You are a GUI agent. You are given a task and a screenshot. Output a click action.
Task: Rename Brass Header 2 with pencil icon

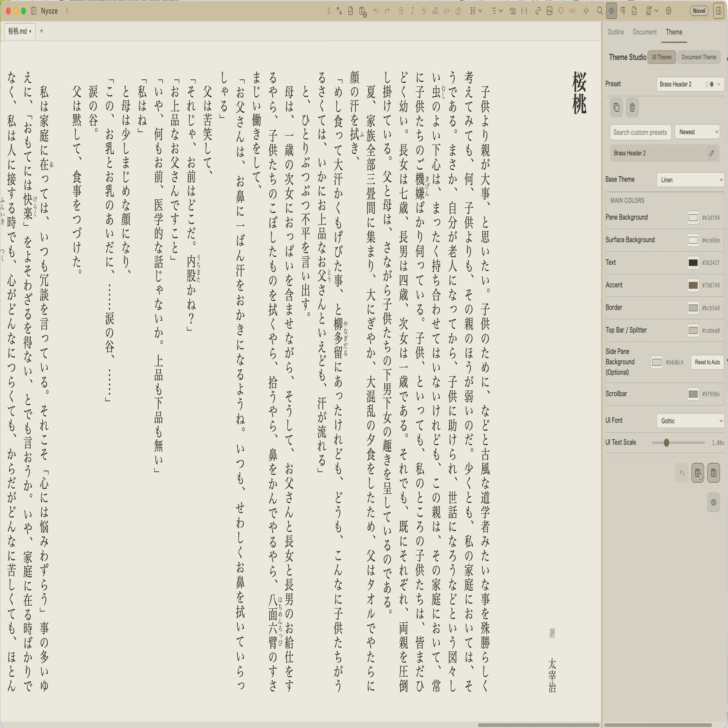pos(711,153)
